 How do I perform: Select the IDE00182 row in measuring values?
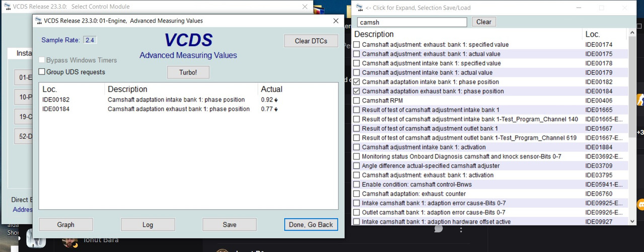coord(188,100)
